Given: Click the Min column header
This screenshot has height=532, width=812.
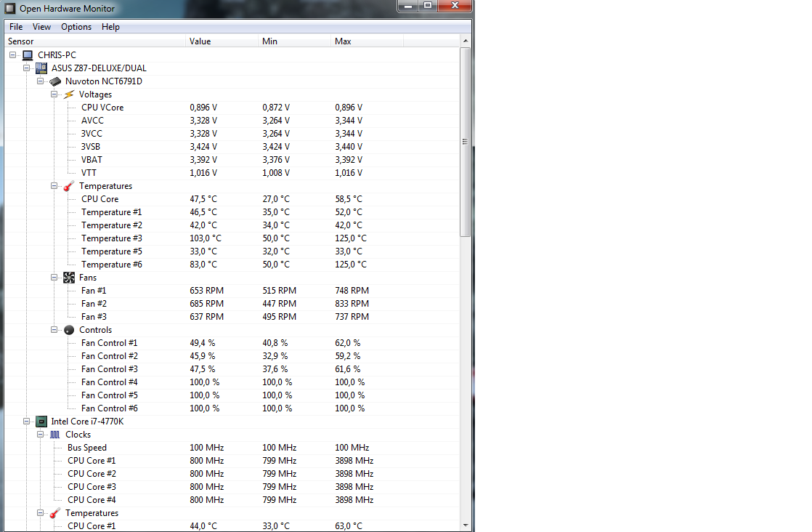Looking at the screenshot, I should (x=294, y=41).
